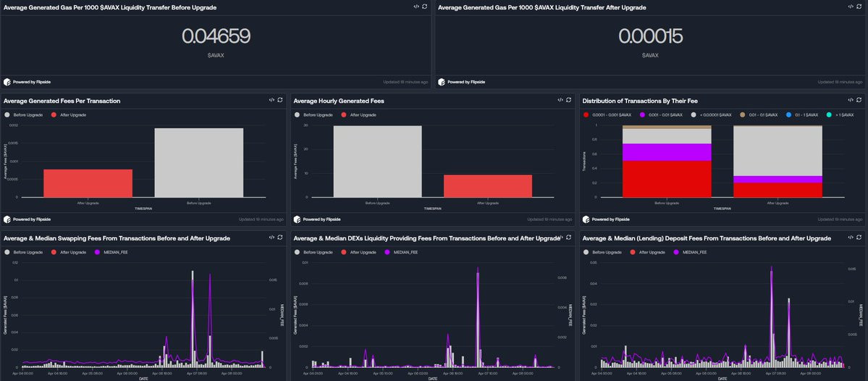Refresh the Average Hourly Generated Fees chart

pos(570,100)
